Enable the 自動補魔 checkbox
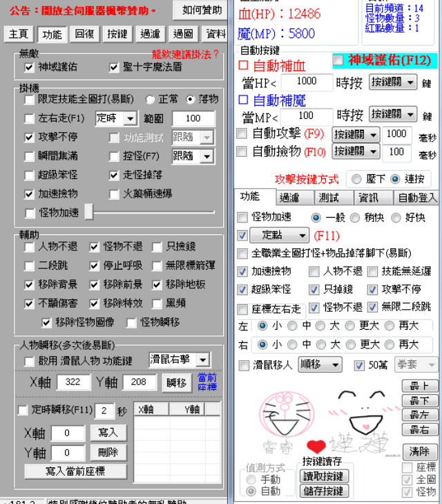 pyautogui.click(x=243, y=100)
